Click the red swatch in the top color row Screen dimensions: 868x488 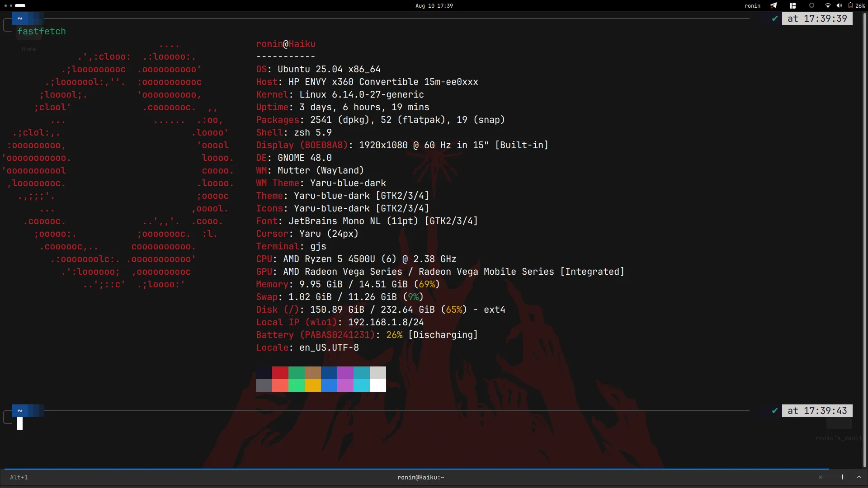pyautogui.click(x=280, y=373)
